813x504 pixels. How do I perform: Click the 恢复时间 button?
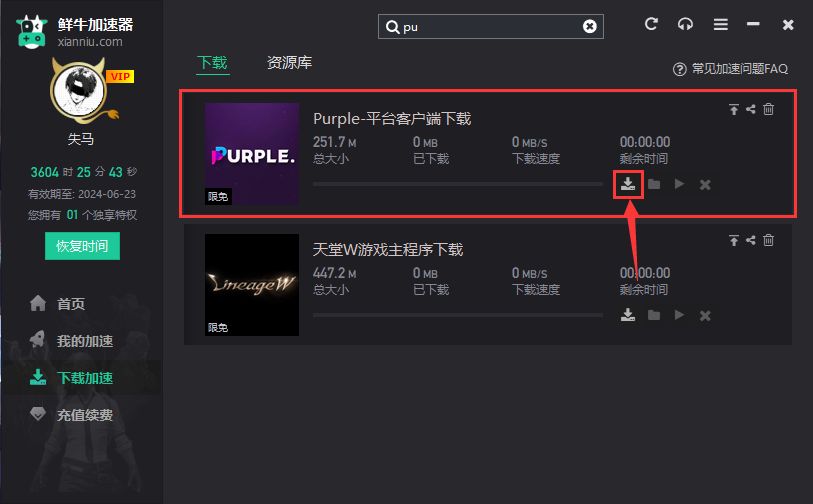pyautogui.click(x=82, y=246)
